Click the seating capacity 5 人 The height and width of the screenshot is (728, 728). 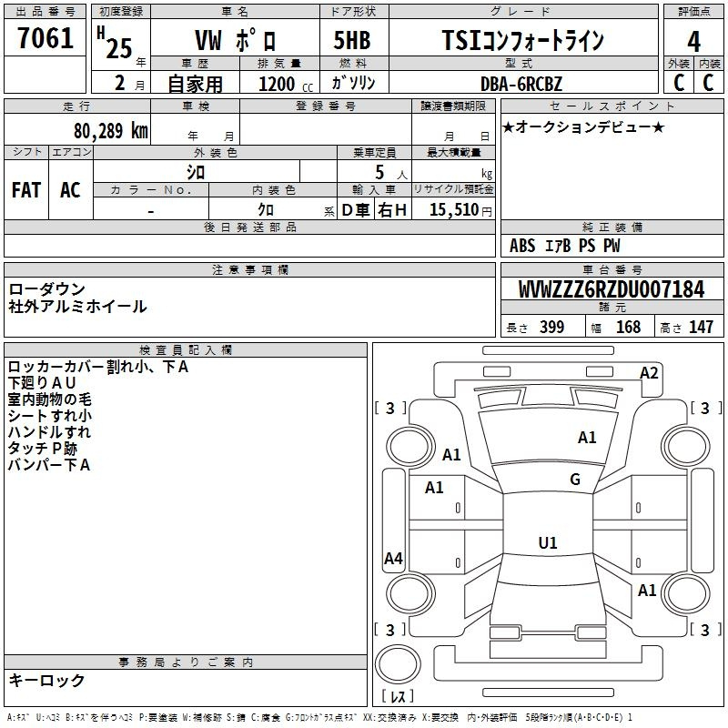[x=391, y=173]
